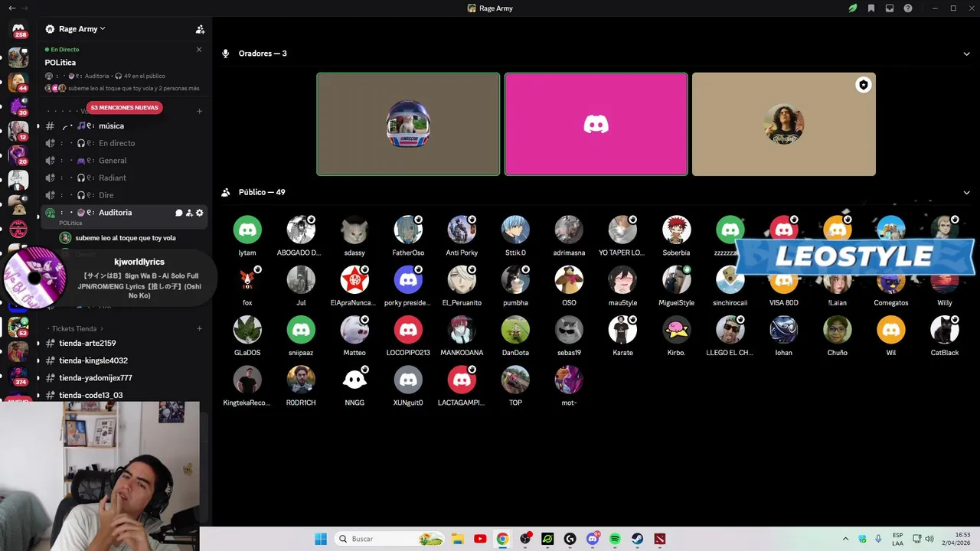Open FatherOso's avatar in the audience
This screenshot has height=551, width=980.
408,230
